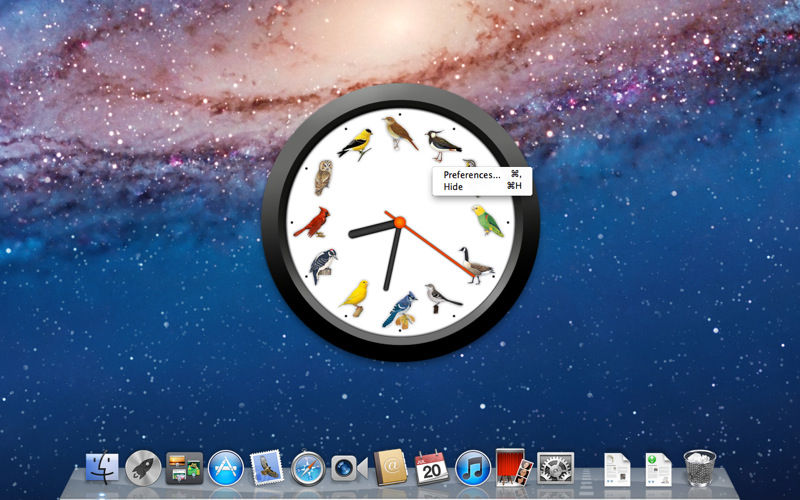
Task: Open the Trash in the Dock
Action: pos(699,468)
